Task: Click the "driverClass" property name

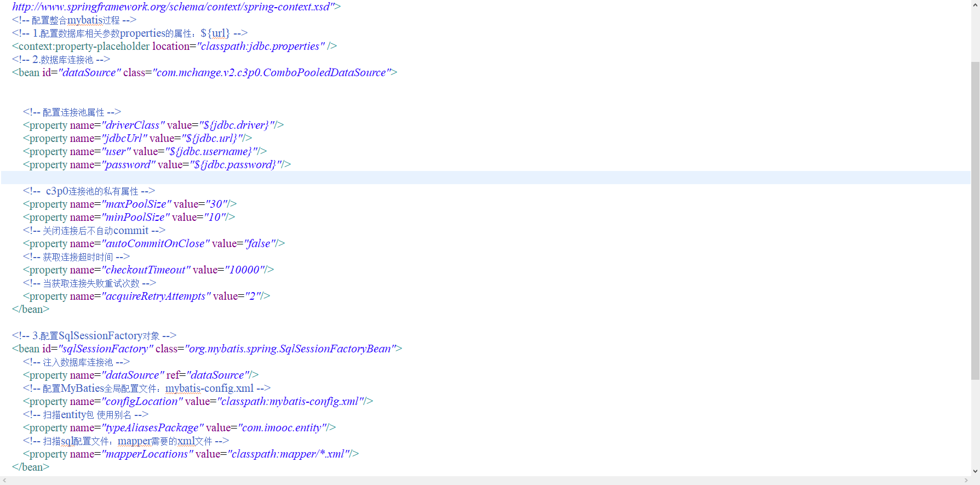Action: 133,125
